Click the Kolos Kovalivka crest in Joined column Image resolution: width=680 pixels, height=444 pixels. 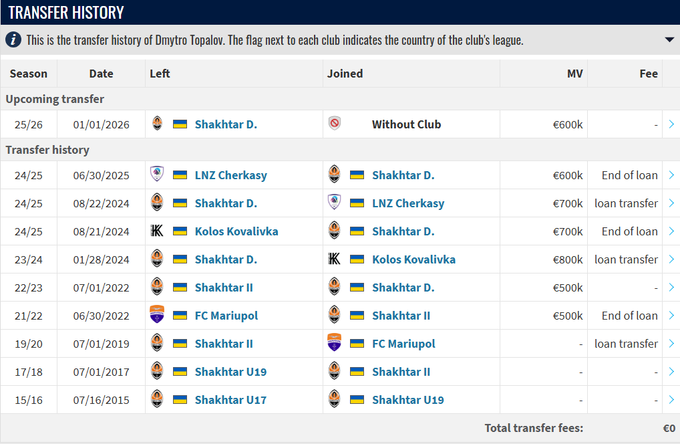click(x=334, y=259)
